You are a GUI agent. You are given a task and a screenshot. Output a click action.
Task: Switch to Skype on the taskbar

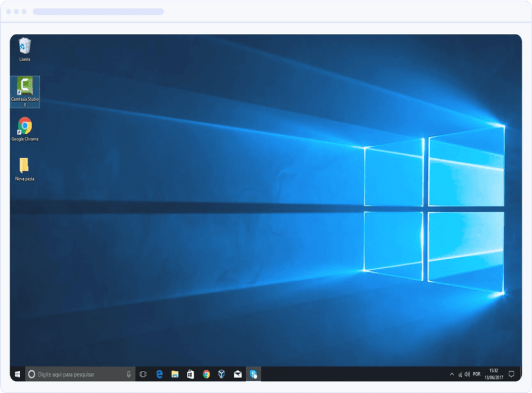pyautogui.click(x=254, y=374)
